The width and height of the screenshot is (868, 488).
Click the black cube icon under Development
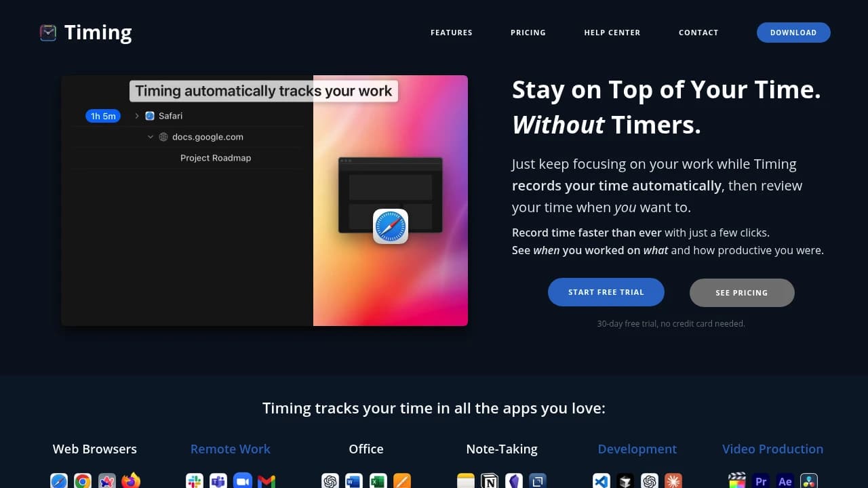point(625,481)
